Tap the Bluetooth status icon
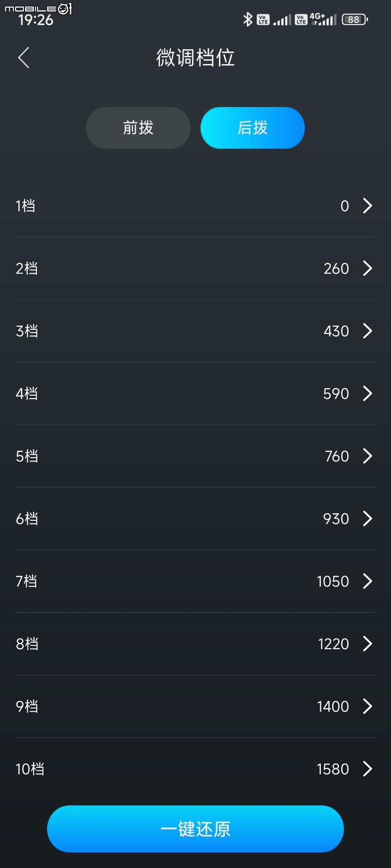The height and width of the screenshot is (868, 391). coord(248,20)
